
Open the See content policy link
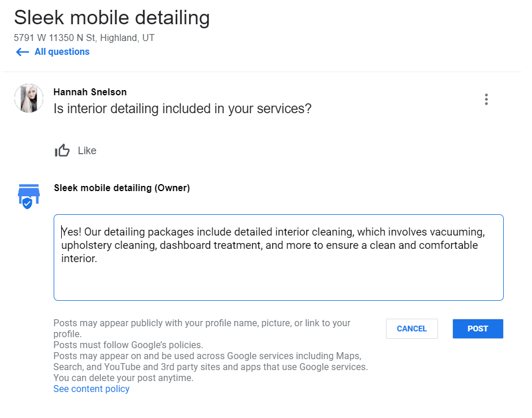[x=91, y=389]
